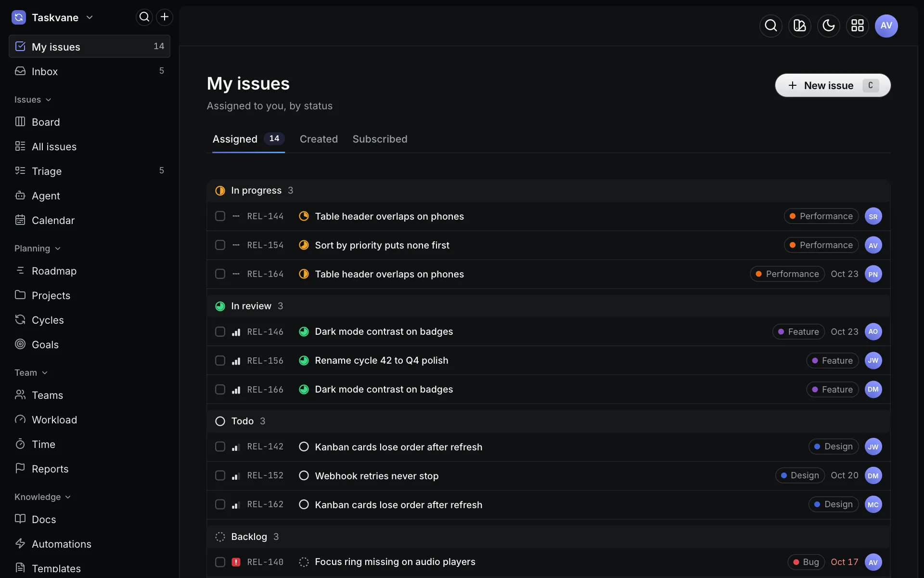This screenshot has width=924, height=578.
Task: Open issue Webhook retries never stop
Action: tap(377, 476)
